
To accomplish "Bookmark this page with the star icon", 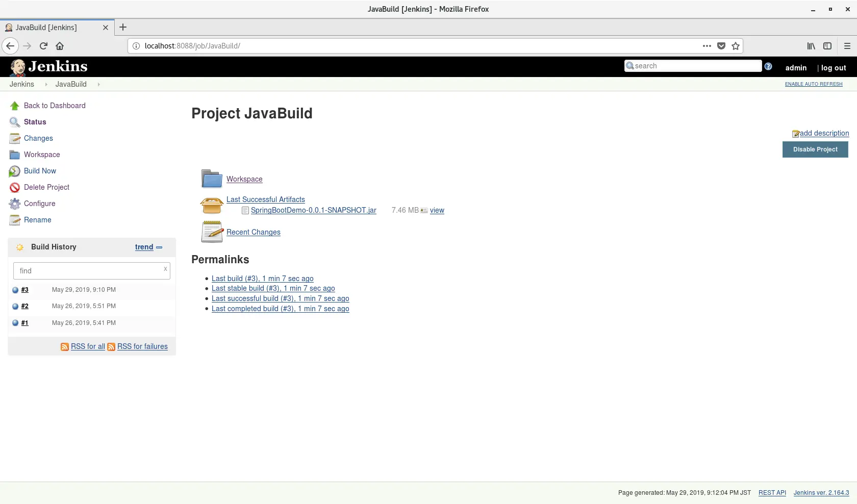I will tap(736, 46).
